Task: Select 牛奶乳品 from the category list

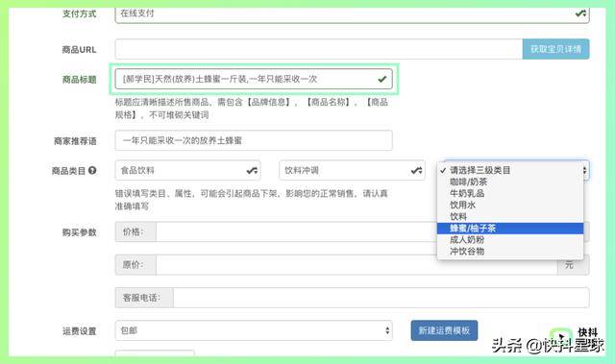Action: tap(510, 193)
